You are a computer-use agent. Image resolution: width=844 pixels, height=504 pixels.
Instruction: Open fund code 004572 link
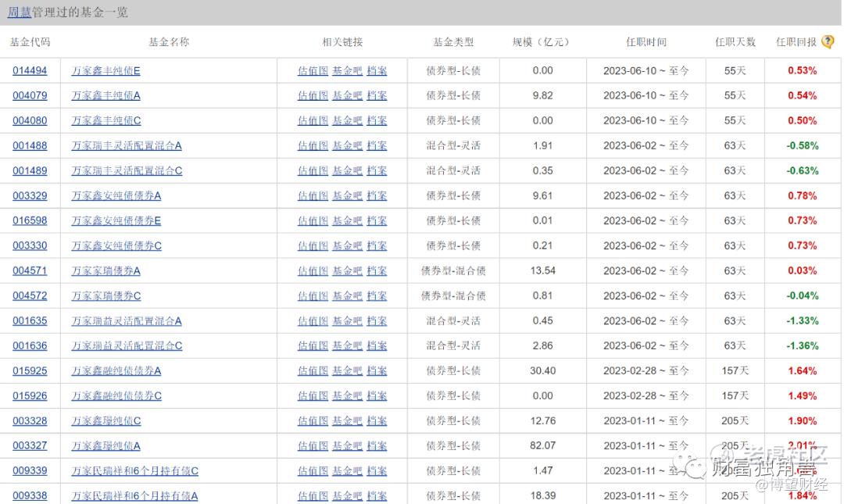[30, 295]
